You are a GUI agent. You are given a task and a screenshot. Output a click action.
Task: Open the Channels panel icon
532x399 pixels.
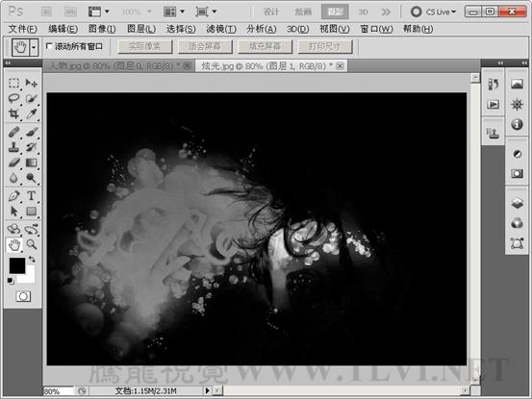(x=517, y=223)
